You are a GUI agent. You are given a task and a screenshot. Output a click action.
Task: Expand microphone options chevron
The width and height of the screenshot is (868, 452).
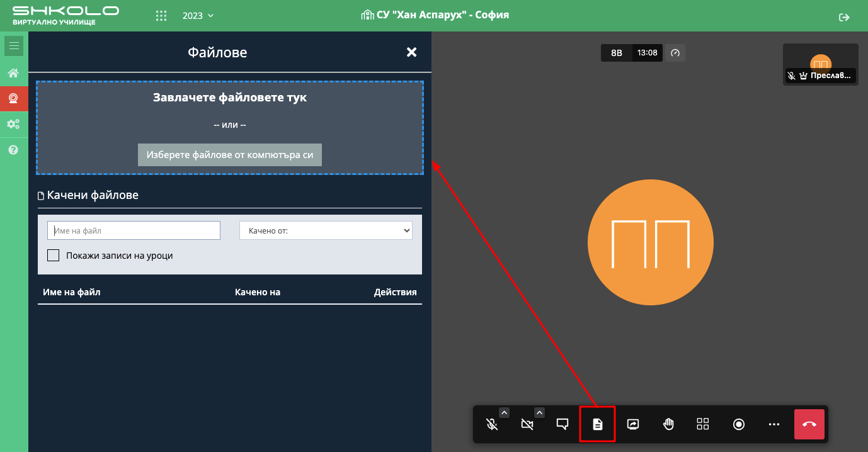(504, 412)
